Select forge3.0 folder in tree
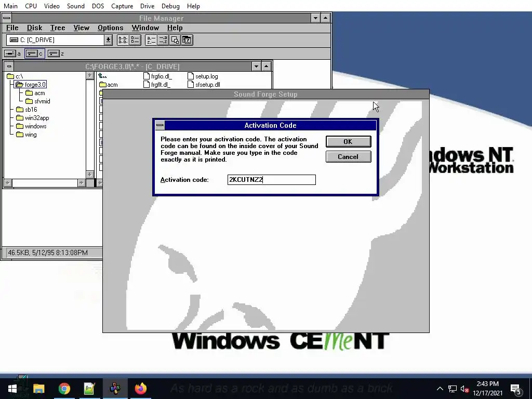The image size is (532, 399). (31, 85)
